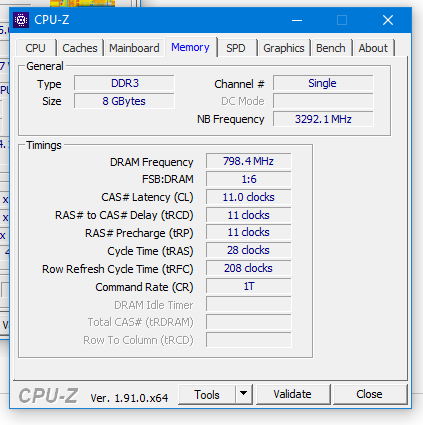
Task: Go to the SPD tab
Action: pos(236,48)
